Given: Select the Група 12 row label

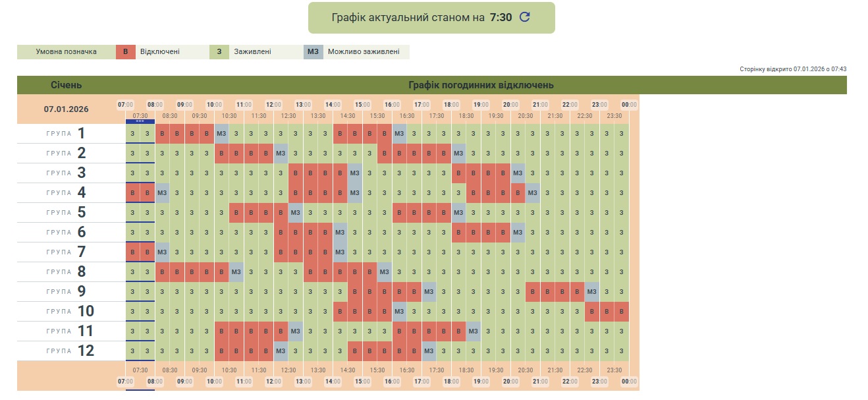Looking at the screenshot, I should [x=71, y=351].
